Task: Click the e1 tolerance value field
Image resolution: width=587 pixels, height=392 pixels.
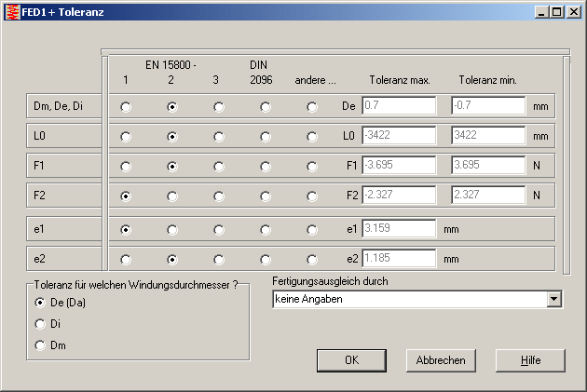Action: (x=398, y=228)
